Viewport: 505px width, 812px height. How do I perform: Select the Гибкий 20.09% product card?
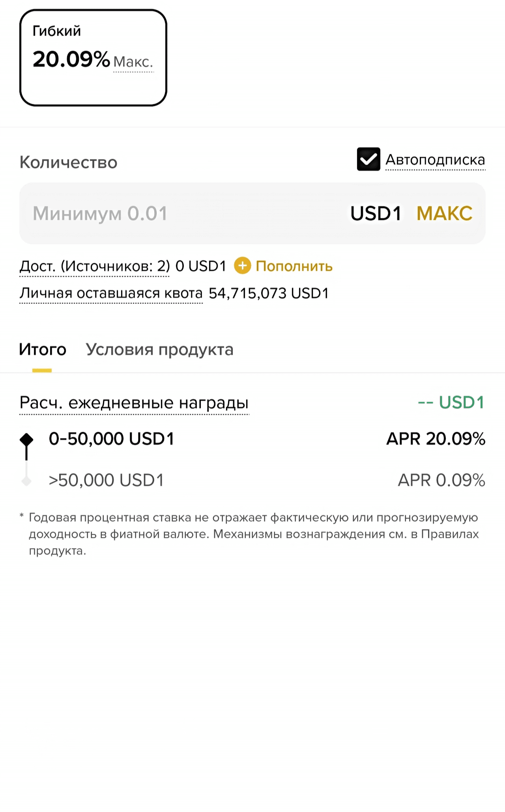pyautogui.click(x=93, y=58)
